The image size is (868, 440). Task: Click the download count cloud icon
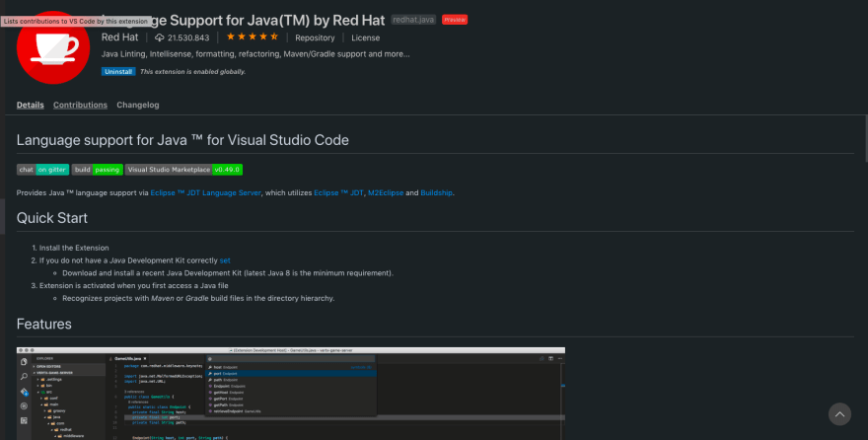pos(160,37)
